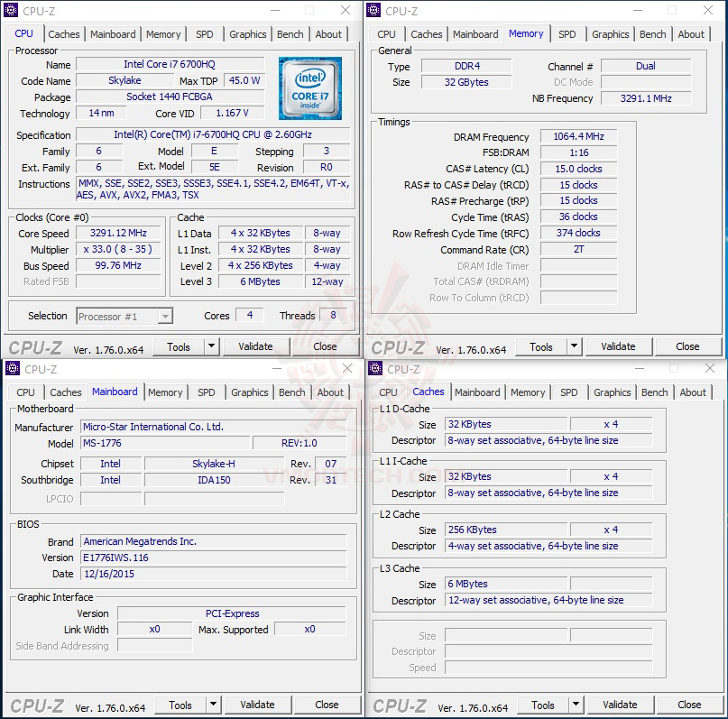Viewport: 728px width, 719px height.
Task: Switch to Mainboard tab in CPU window
Action: click(113, 34)
